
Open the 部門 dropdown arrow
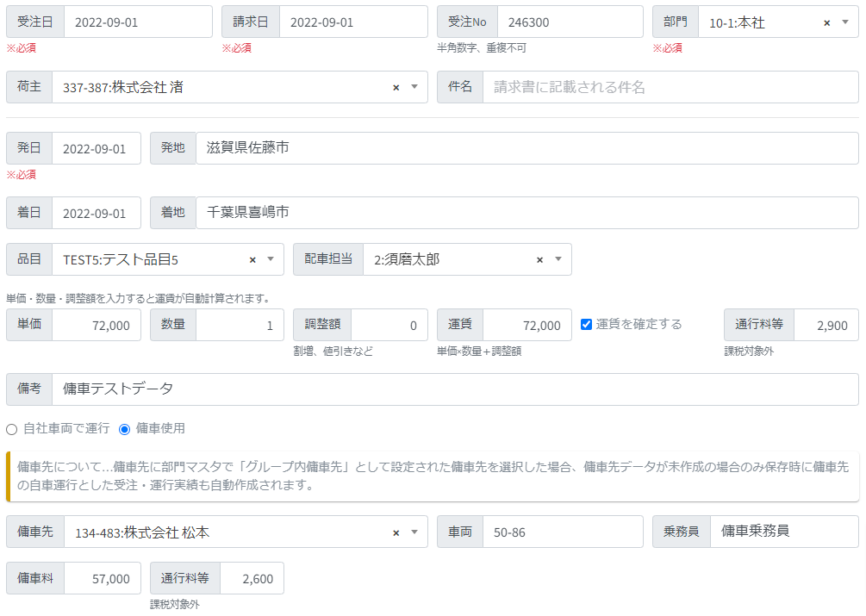click(845, 22)
